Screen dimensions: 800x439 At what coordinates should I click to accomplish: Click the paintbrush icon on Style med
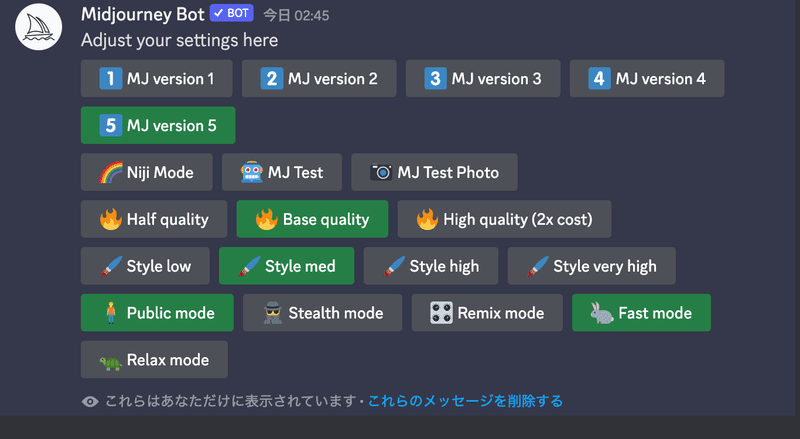249,266
